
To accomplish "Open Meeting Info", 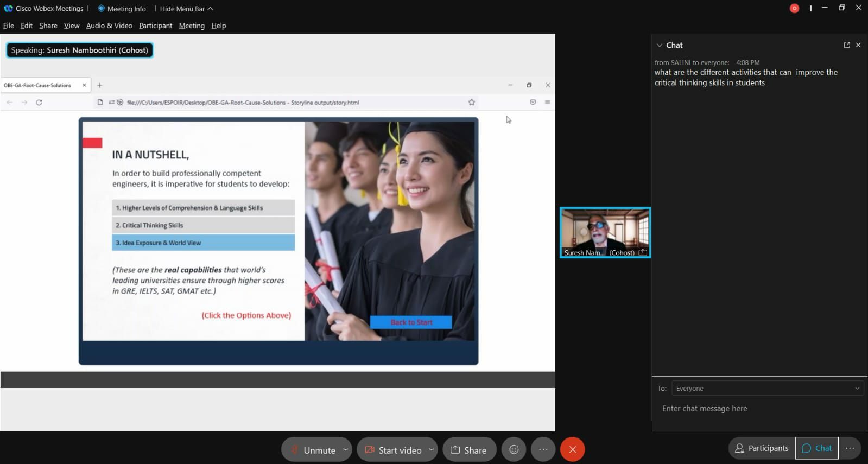I will pos(122,9).
